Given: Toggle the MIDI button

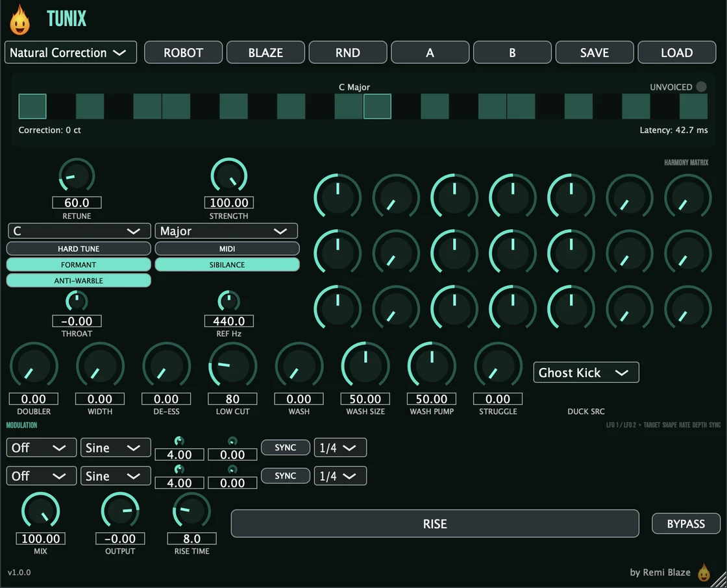Looking at the screenshot, I should click(227, 249).
